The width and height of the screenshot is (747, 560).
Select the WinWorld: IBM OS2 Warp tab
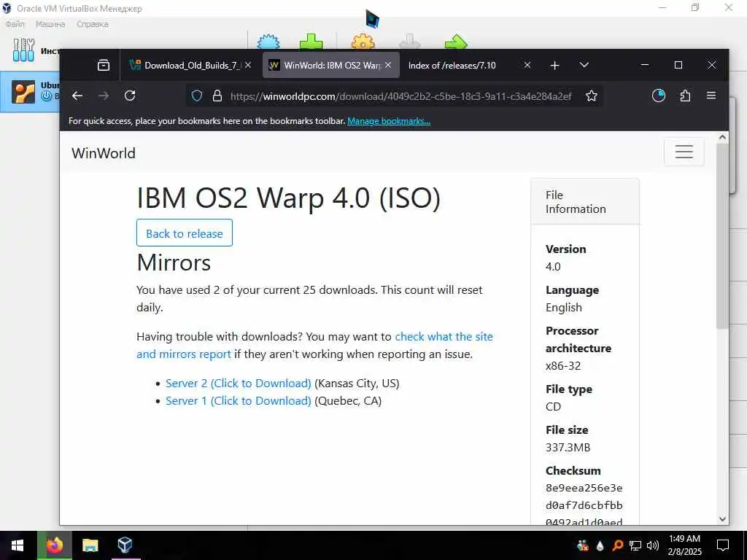coord(331,65)
